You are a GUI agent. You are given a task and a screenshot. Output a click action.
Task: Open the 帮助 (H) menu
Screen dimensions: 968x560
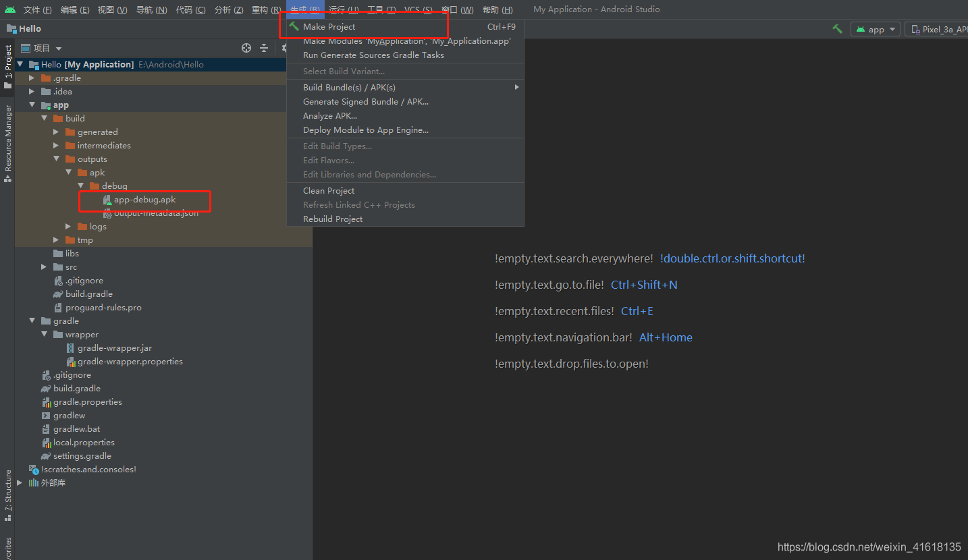[x=498, y=9]
